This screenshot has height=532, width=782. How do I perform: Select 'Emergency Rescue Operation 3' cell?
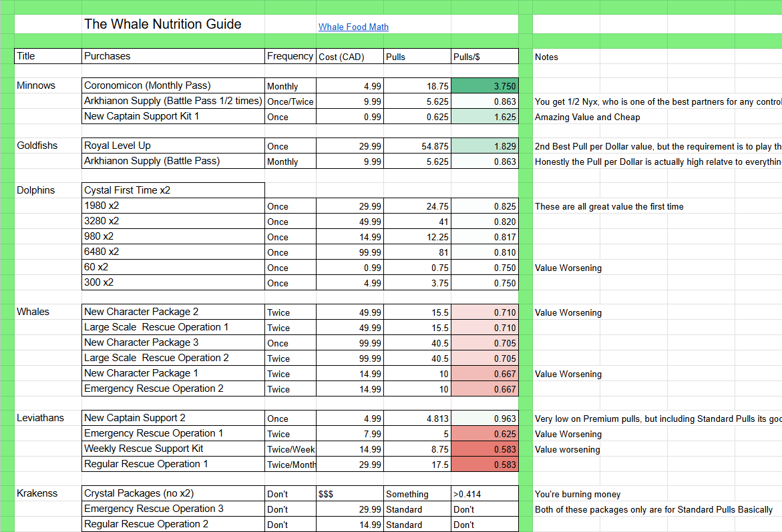(x=173, y=509)
